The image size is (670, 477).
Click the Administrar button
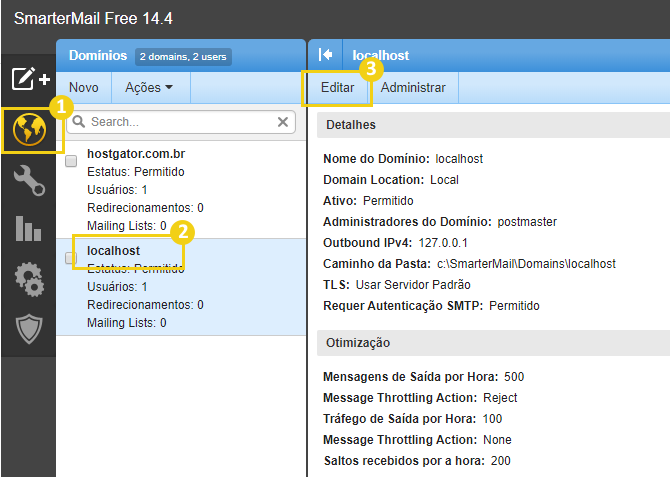(413, 87)
